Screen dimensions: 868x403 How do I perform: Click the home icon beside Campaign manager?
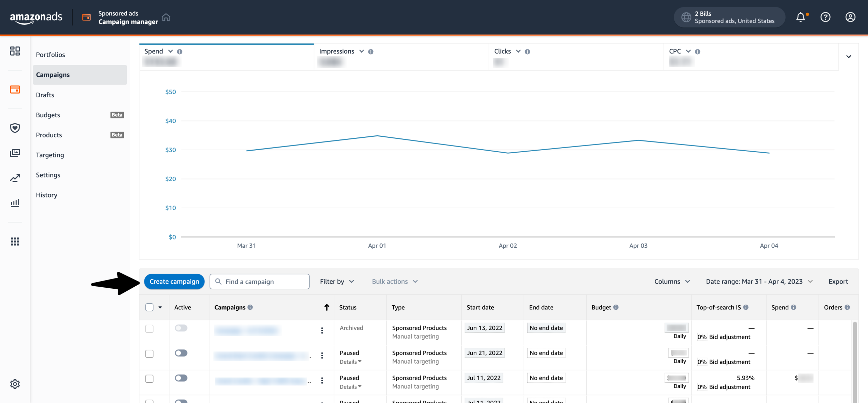tap(166, 17)
